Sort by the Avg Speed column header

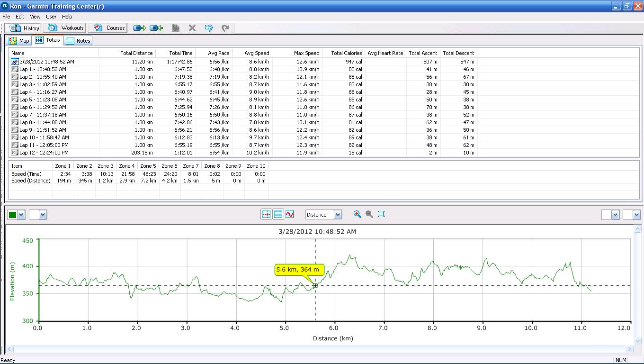tap(252, 53)
